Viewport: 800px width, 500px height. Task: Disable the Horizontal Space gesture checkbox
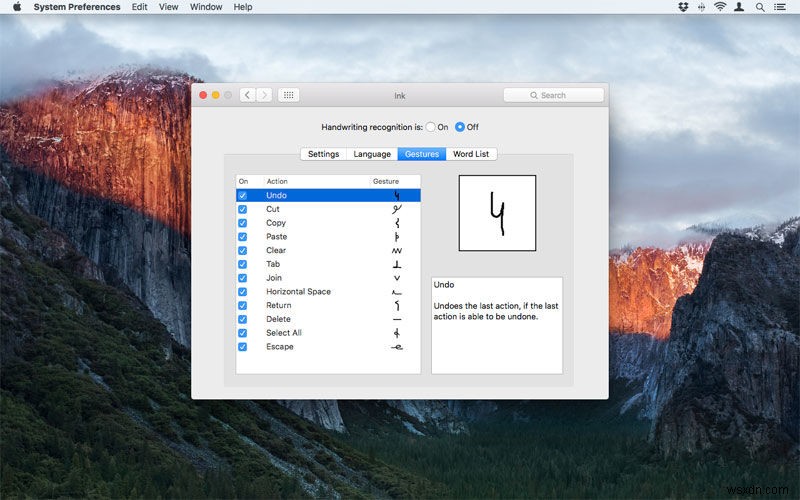[243, 292]
